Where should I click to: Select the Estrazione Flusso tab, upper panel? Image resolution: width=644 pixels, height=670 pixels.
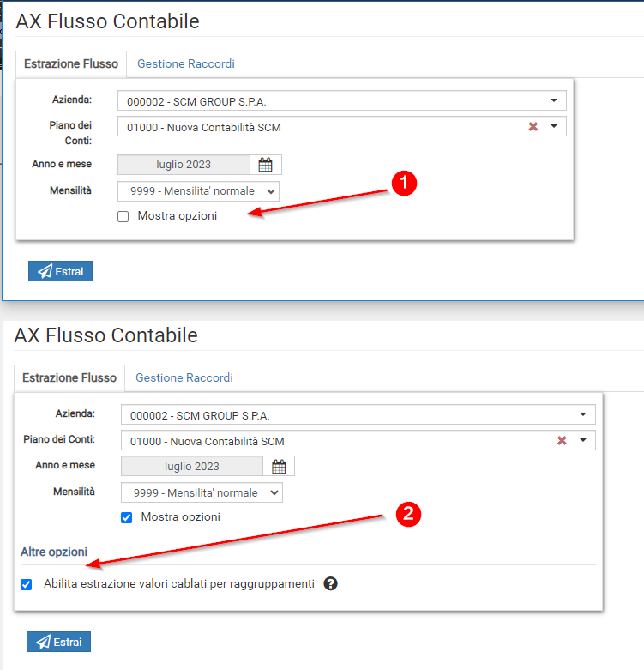point(71,63)
